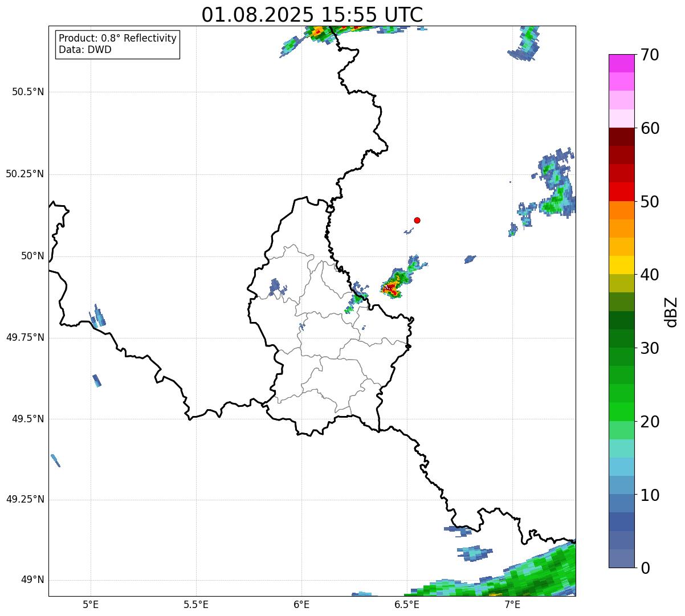Pick the magenta swatch at top of colorbar

pyautogui.click(x=621, y=63)
